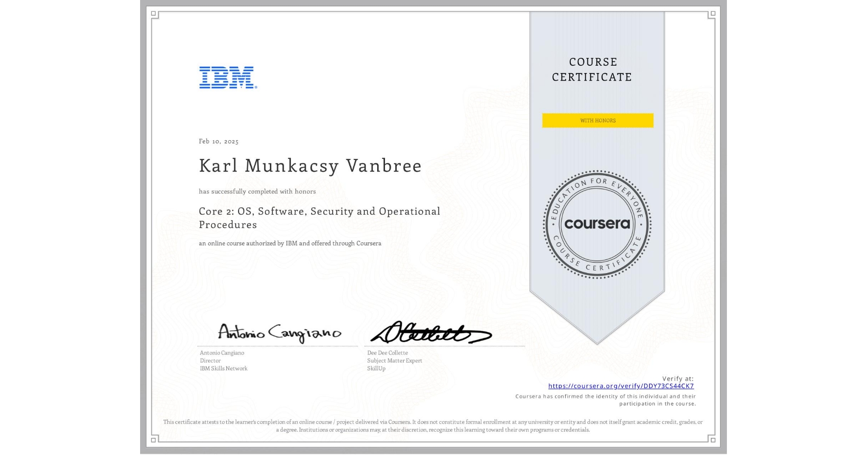Select the 'SkillUp' organization text

(x=376, y=369)
